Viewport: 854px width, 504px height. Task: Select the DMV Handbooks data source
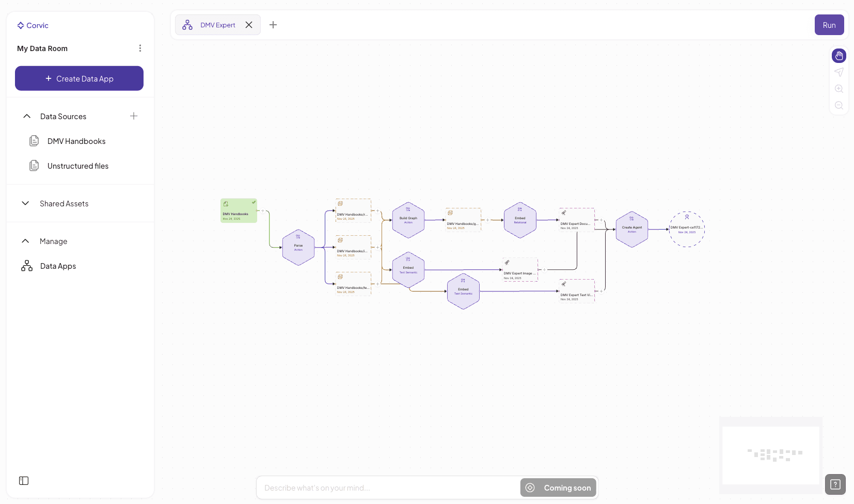[76, 140]
